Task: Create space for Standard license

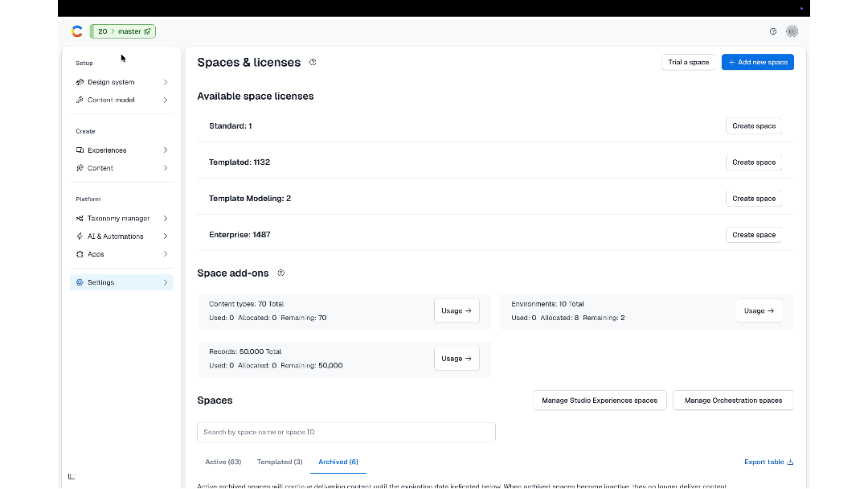Action: tap(753, 125)
